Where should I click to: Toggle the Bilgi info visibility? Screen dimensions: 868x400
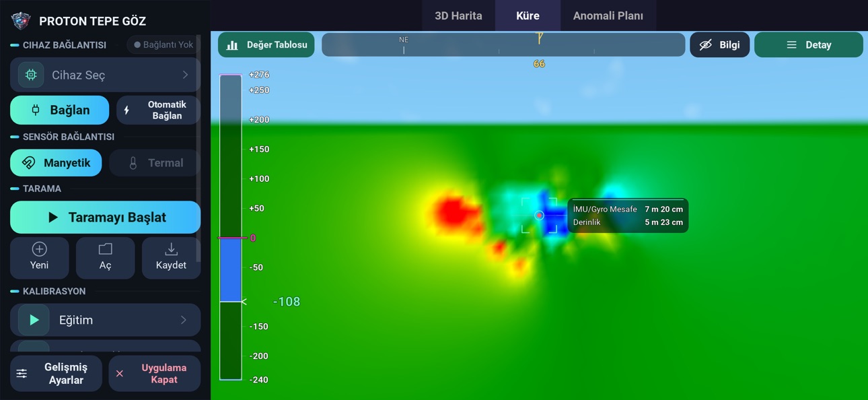tap(719, 44)
